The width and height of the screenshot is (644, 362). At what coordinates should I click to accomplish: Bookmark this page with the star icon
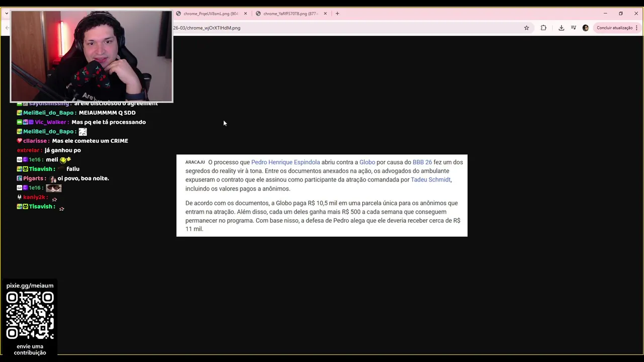[x=526, y=28]
